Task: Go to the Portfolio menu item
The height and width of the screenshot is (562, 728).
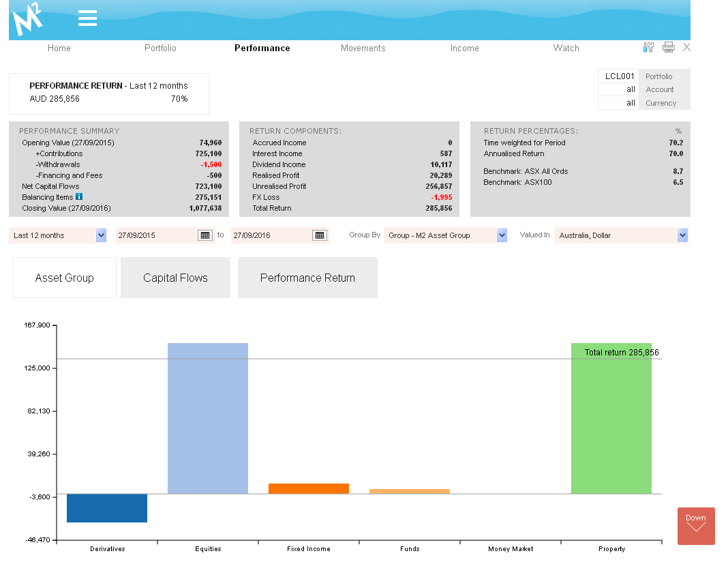Action: [160, 48]
